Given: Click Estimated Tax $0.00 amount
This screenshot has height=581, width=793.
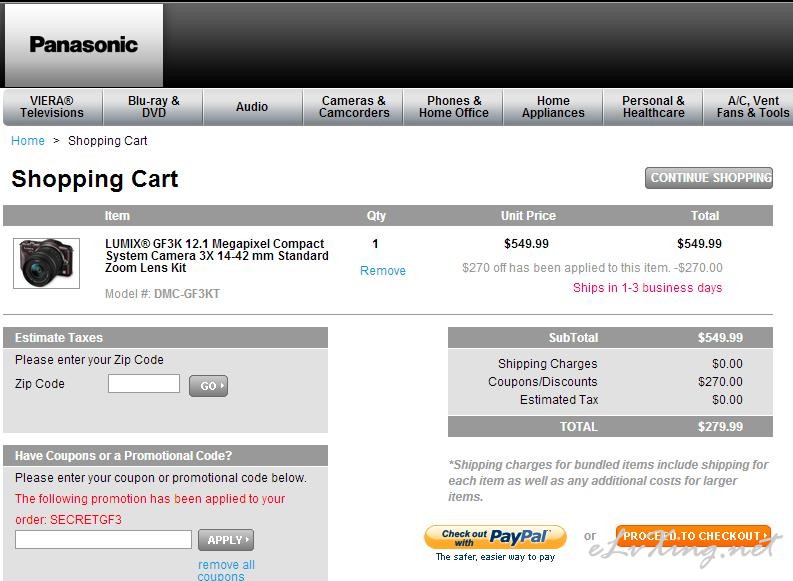Looking at the screenshot, I should click(727, 400).
